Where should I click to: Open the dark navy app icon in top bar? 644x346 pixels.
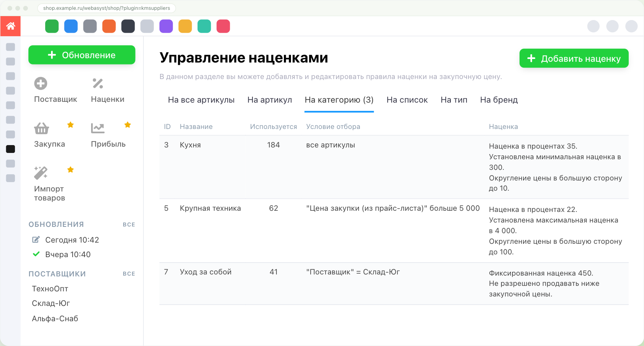128,26
